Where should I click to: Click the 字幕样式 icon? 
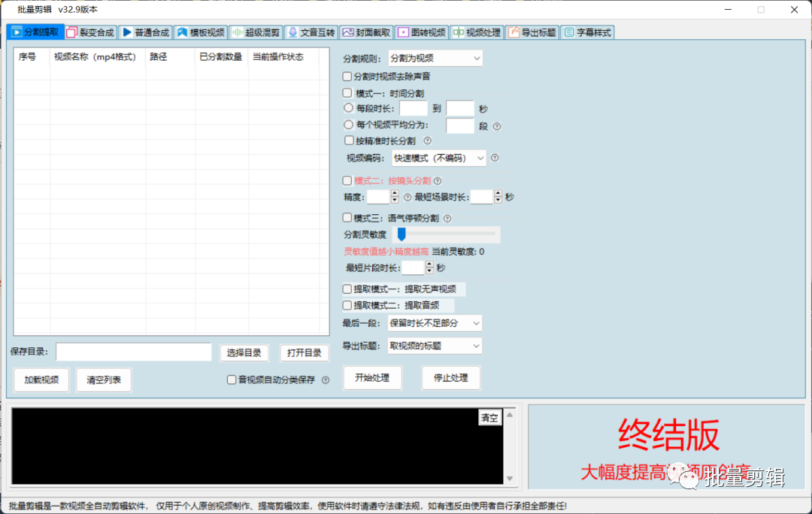(x=568, y=32)
